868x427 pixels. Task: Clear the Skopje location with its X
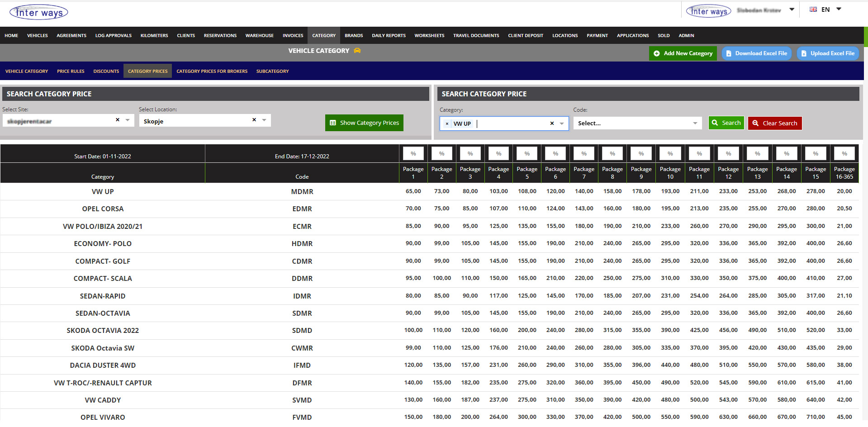[x=254, y=120]
